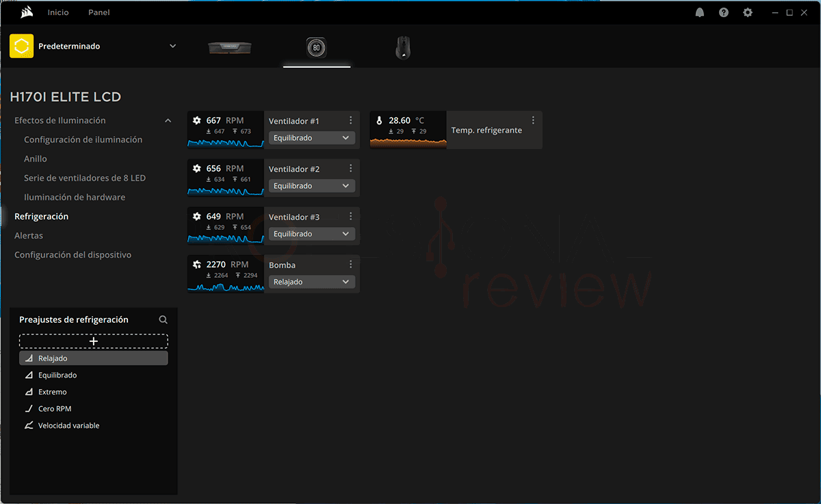Open the settings gear in title bar
Viewport: 821px width, 504px height.
(748, 12)
